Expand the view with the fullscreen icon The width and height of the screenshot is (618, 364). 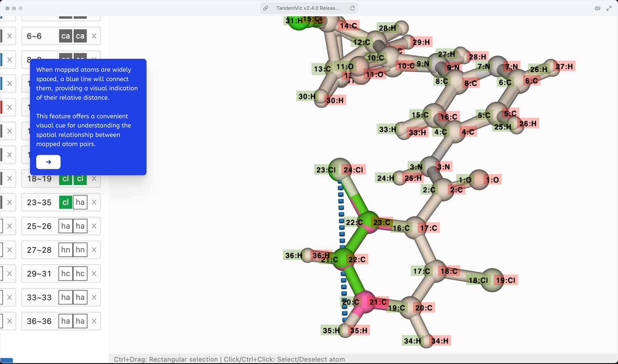click(609, 8)
